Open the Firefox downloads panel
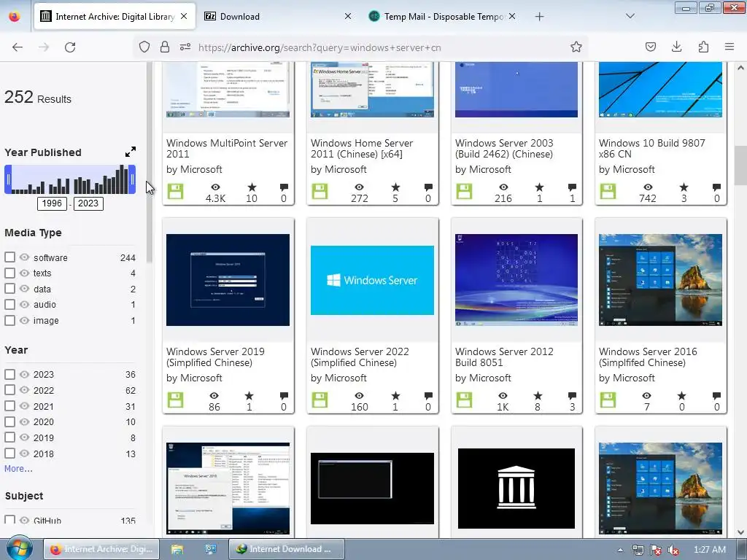747x560 pixels. click(x=676, y=47)
